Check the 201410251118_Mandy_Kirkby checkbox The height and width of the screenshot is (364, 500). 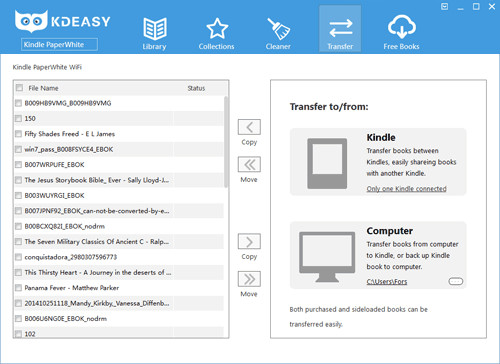(x=18, y=303)
